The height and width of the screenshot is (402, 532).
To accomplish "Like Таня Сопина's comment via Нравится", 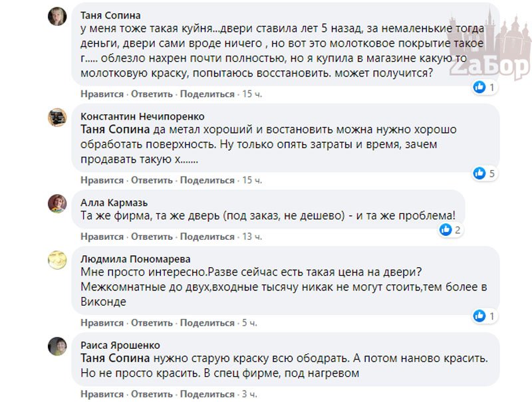I will click(102, 94).
